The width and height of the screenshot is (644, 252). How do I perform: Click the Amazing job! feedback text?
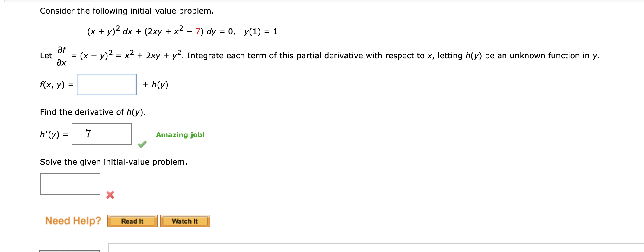click(180, 135)
